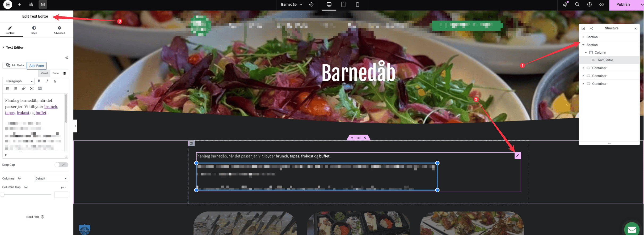Collapse the left editor panel
The width and height of the screenshot is (644, 235).
[75, 126]
